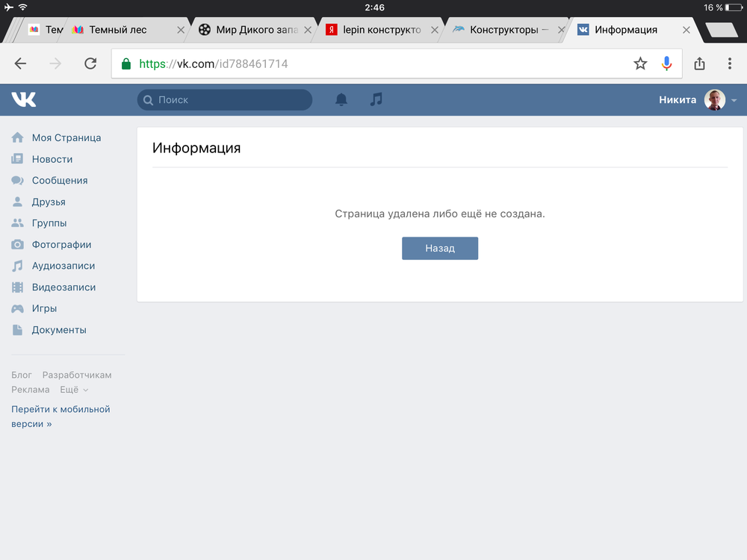Viewport: 747px width, 560px height.
Task: Close the Информация tab
Action: [686, 30]
